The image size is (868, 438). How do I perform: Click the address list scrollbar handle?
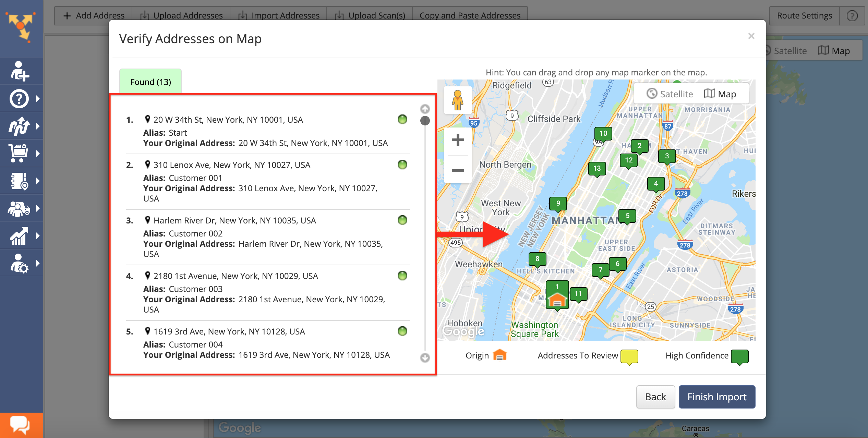click(425, 121)
